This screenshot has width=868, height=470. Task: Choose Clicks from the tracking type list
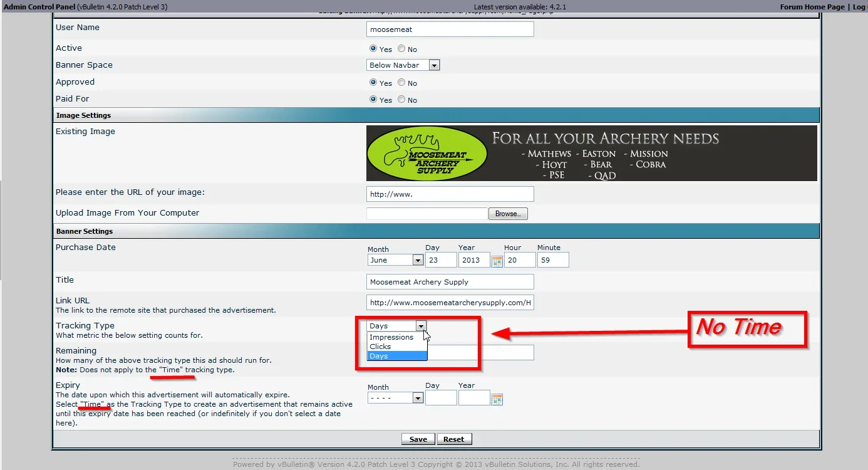pos(380,347)
